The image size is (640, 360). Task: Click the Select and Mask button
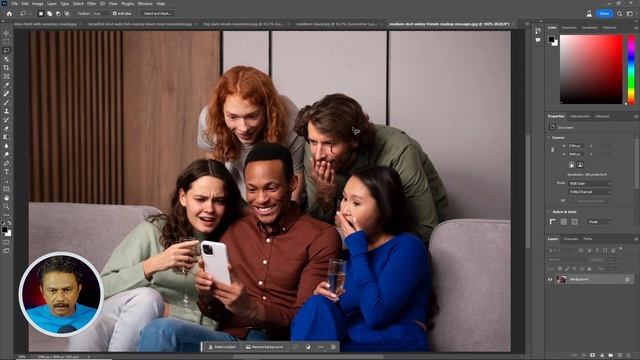[158, 13]
